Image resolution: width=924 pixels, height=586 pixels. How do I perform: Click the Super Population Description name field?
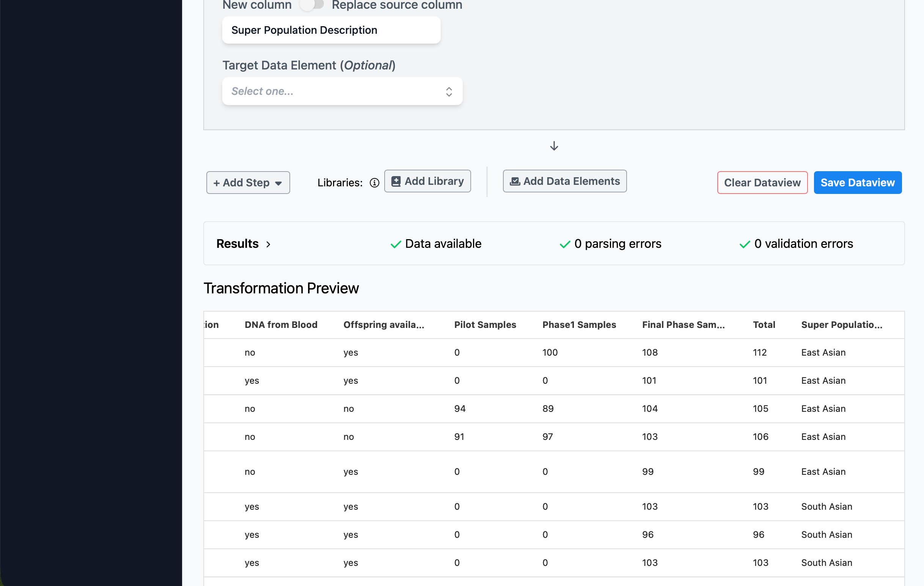(x=331, y=30)
